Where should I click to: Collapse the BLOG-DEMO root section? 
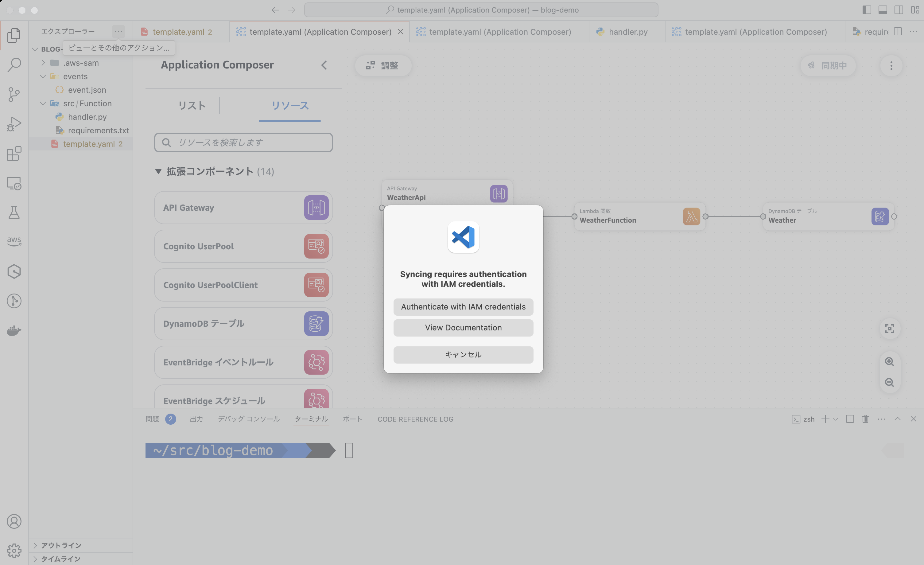coord(35,49)
